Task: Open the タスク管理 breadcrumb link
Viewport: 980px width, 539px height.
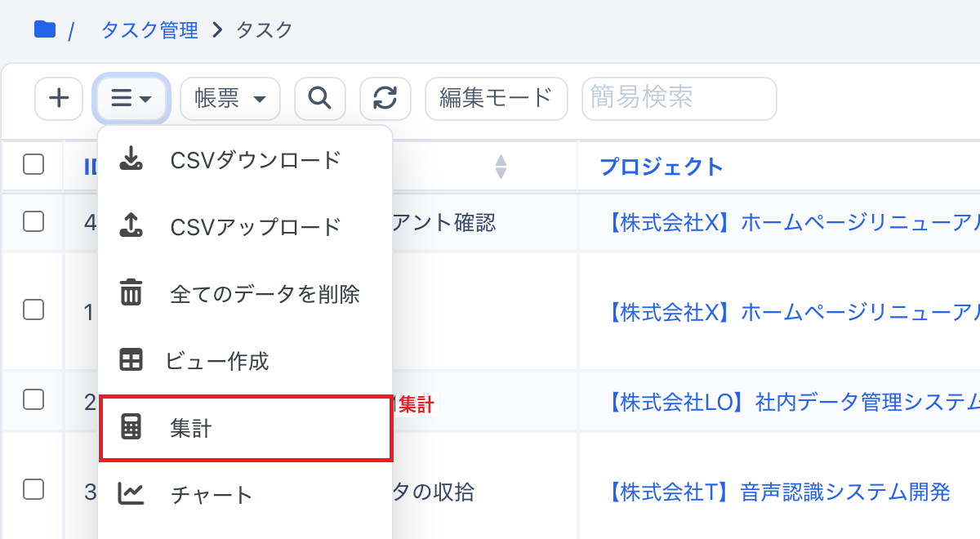Action: [x=149, y=30]
